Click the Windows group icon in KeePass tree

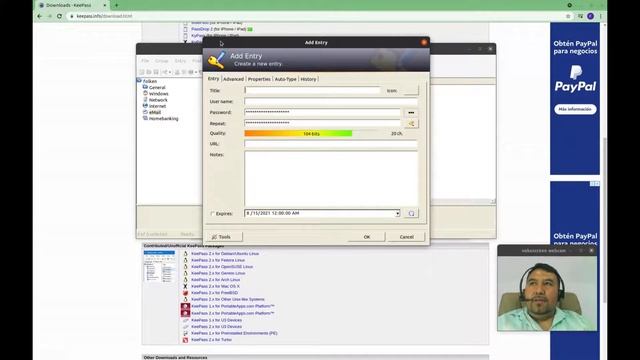click(x=145, y=93)
